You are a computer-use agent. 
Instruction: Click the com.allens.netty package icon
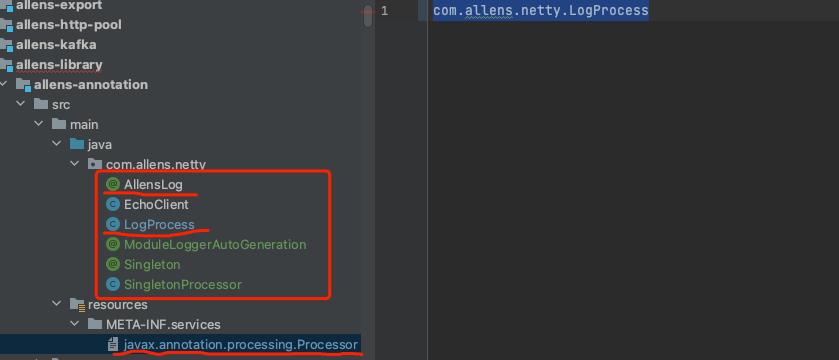pyautogui.click(x=95, y=164)
